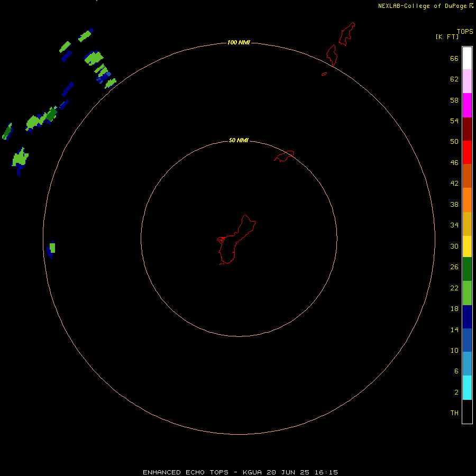
Task: Click the dark red 54 kft swatch
Action: 467,129
